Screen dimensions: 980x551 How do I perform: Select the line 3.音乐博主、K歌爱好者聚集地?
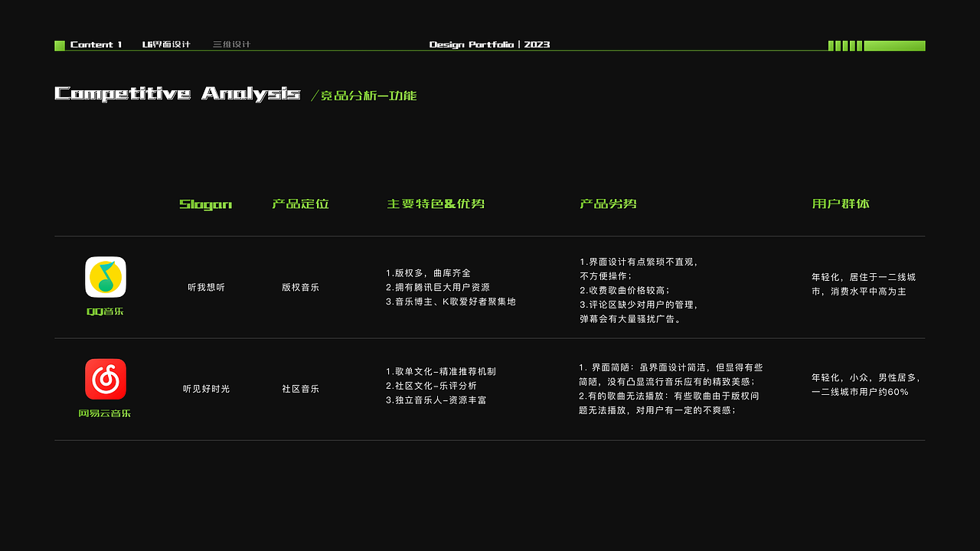[x=451, y=302]
